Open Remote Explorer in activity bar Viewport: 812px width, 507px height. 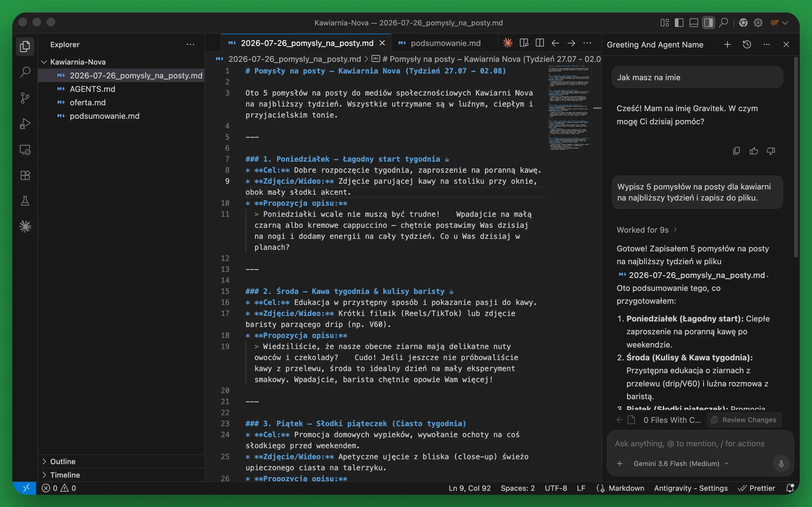25,149
